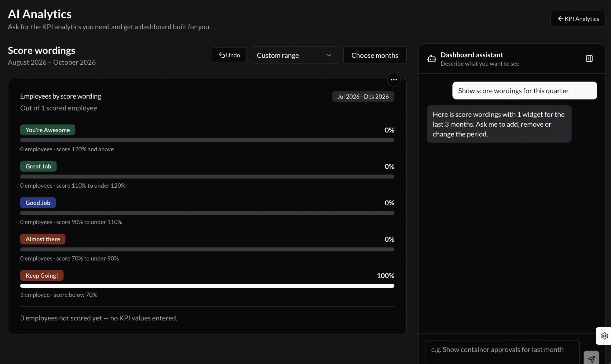Screen dimensions: 611x364
Task: Click the assistant message input field
Action: click(502, 352)
